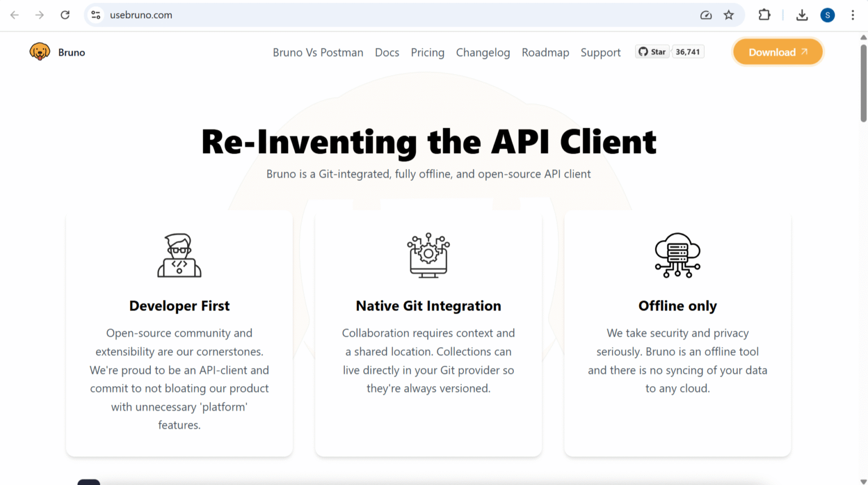868x485 pixels.
Task: Open the Bruno Vs Postman comparison
Action: pos(318,52)
